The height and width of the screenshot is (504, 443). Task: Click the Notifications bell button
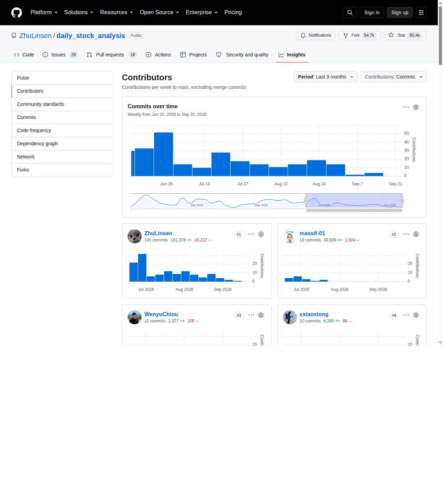click(x=316, y=35)
